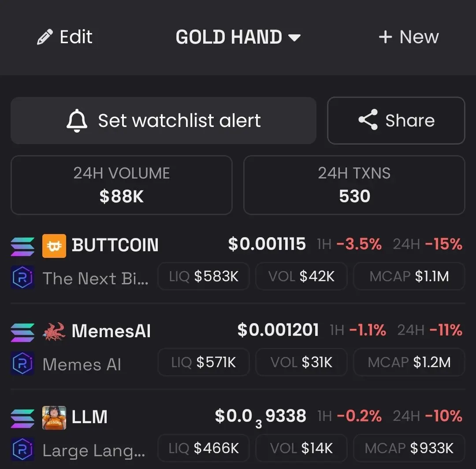Click LLM VOL $14K pill
The width and height of the screenshot is (476, 469).
[x=301, y=448]
